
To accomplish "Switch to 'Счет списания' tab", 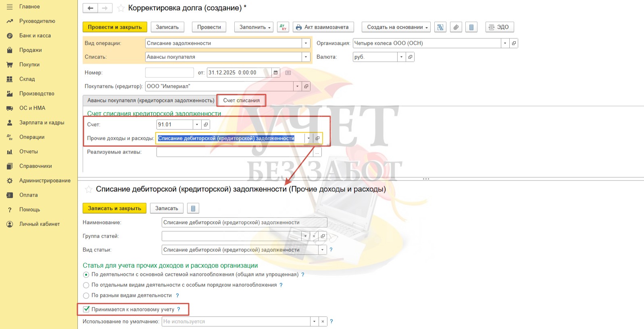I will click(x=241, y=100).
